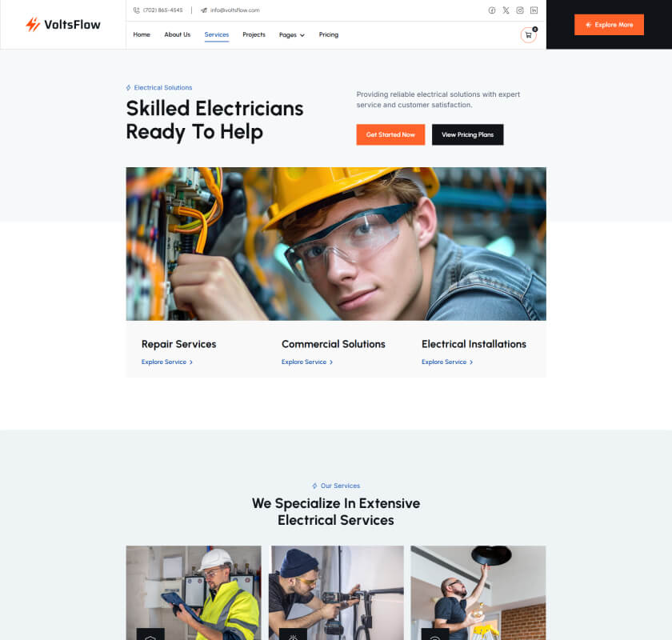Image resolution: width=672 pixels, height=640 pixels.
Task: Click the VoltsFlow lightning logo
Action: coord(33,25)
